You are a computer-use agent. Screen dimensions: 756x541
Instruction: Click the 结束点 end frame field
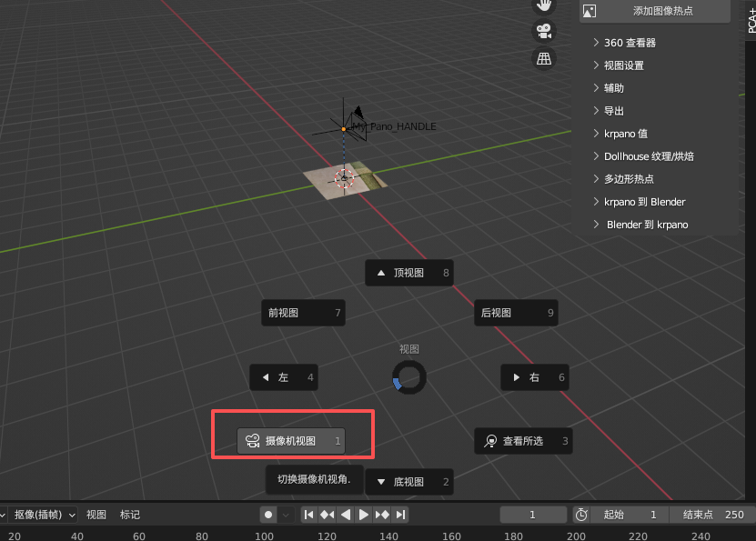(x=713, y=515)
